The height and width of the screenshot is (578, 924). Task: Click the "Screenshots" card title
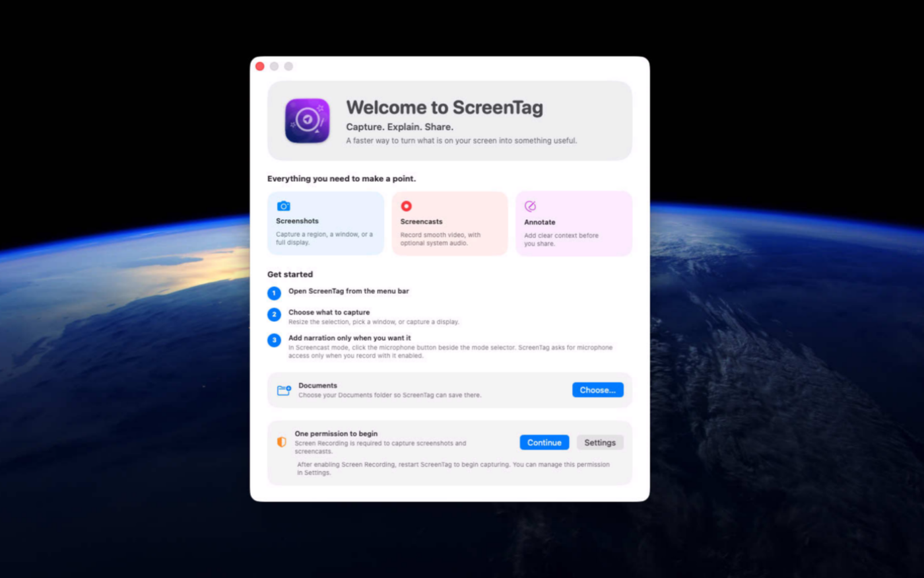pyautogui.click(x=297, y=221)
